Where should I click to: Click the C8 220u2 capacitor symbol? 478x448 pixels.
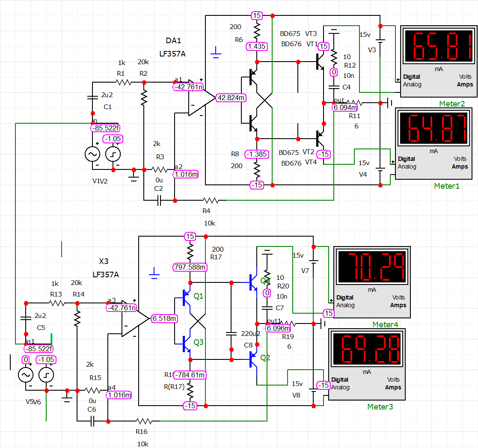click(x=232, y=334)
